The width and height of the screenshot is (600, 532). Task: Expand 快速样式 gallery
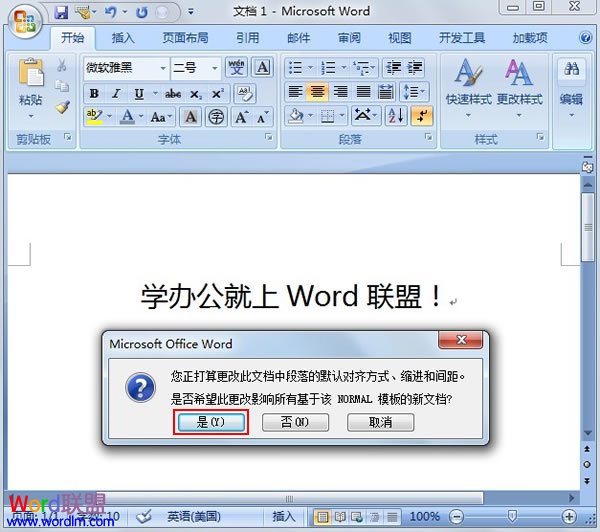pos(468,88)
